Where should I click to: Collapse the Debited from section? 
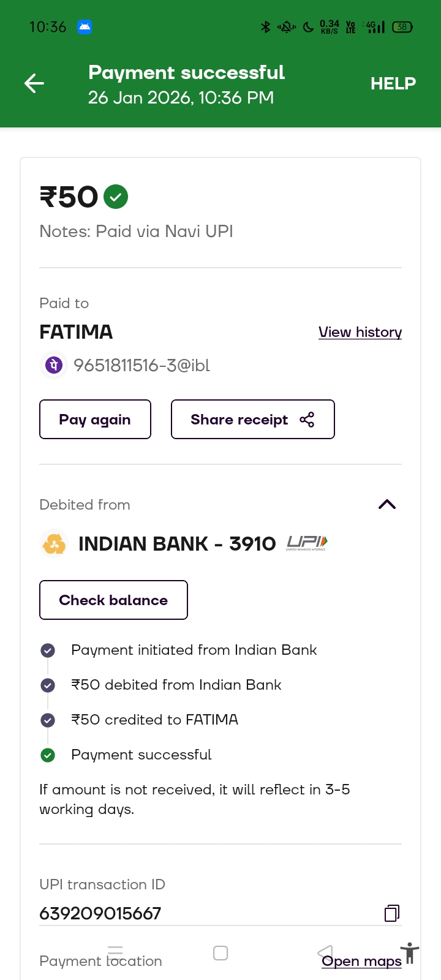click(x=387, y=505)
